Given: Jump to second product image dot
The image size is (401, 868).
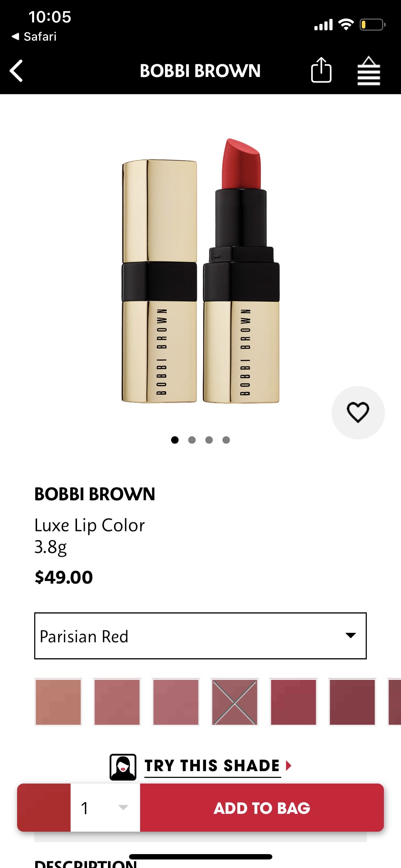Looking at the screenshot, I should [192, 440].
